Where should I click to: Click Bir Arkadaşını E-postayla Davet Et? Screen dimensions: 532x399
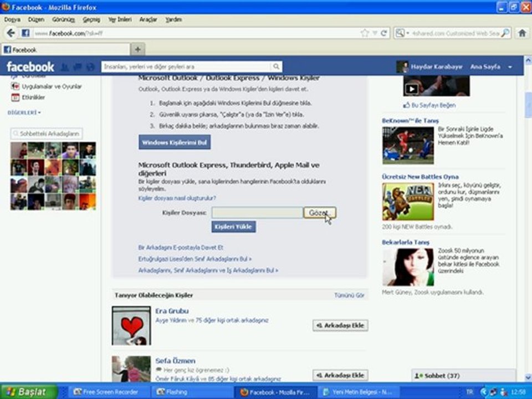coord(181,248)
